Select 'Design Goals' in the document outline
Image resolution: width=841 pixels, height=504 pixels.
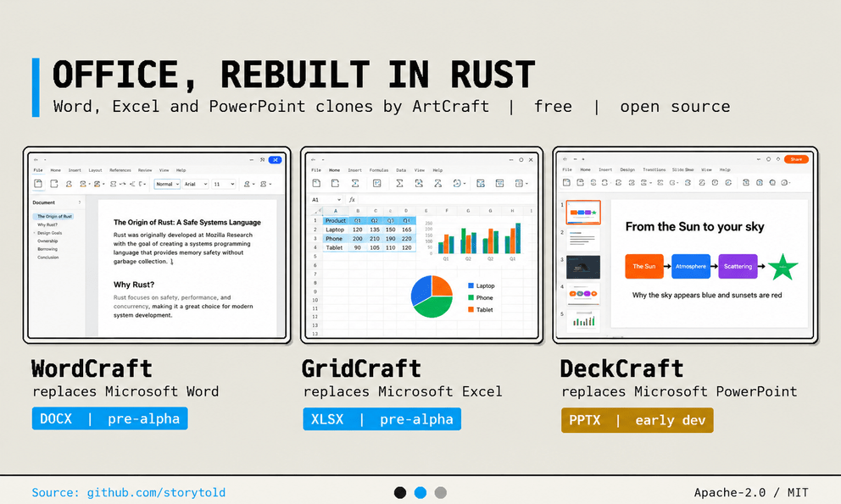(49, 233)
